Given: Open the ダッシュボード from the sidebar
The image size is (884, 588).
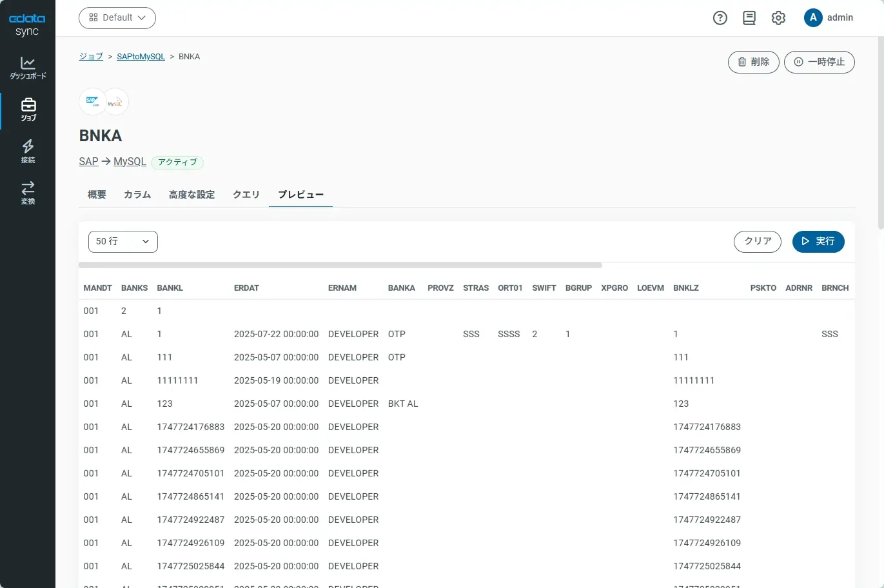Looking at the screenshot, I should 28,68.
